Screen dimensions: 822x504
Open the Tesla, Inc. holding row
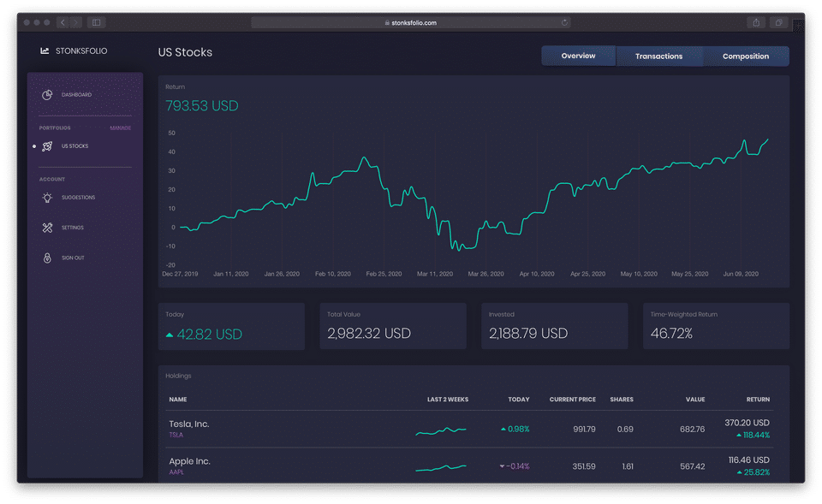(189, 424)
